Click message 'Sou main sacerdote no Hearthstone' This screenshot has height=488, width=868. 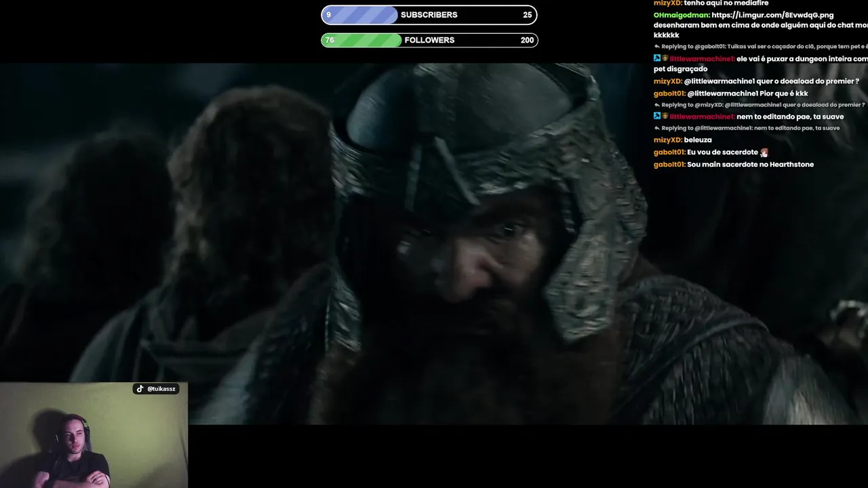pyautogui.click(x=751, y=165)
